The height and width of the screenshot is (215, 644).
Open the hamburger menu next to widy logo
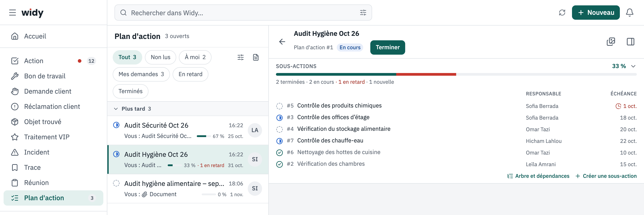coord(13,13)
